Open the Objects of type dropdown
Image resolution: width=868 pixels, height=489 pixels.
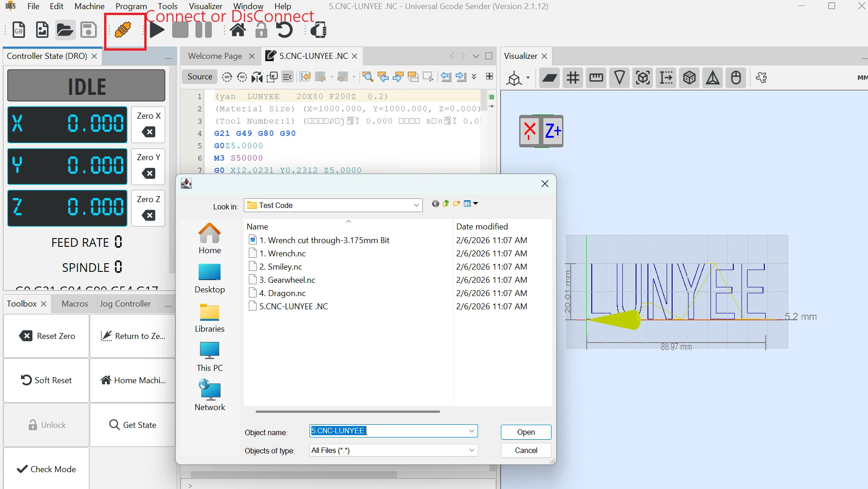[472, 450]
